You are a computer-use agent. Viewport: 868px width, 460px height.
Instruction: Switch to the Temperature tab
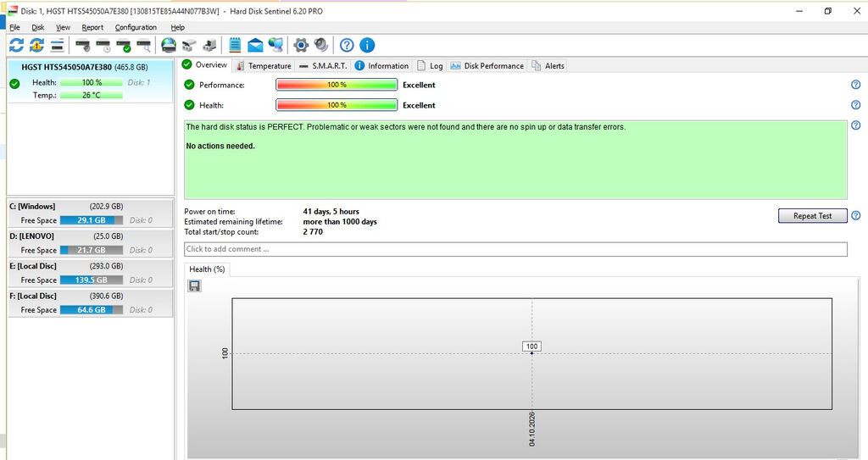point(264,65)
